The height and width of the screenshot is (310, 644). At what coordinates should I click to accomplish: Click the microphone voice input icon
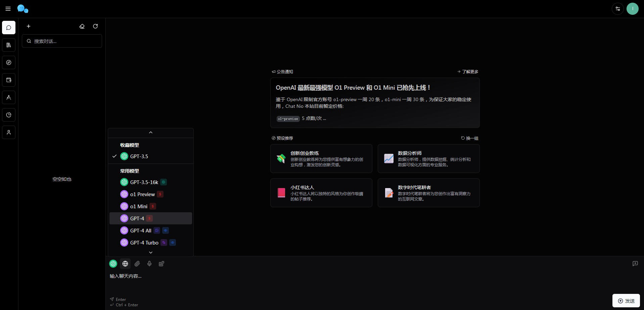pyautogui.click(x=149, y=264)
